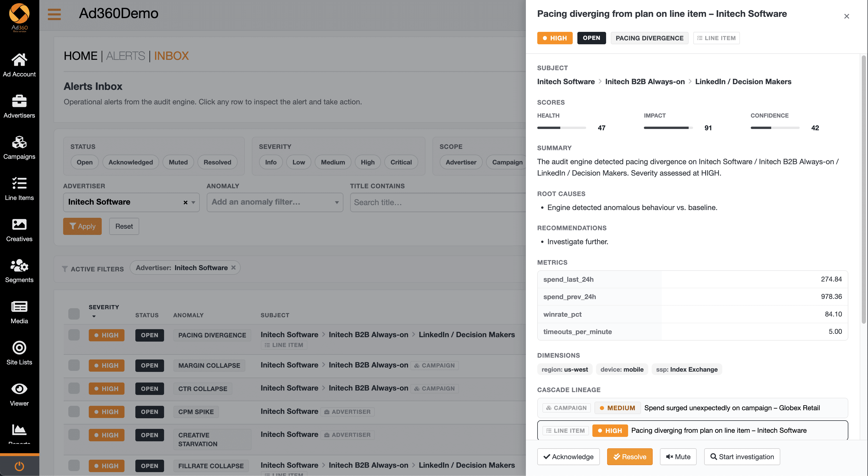This screenshot has height=476, width=868.
Task: Toggle the Info severity filter
Action: [x=271, y=162]
